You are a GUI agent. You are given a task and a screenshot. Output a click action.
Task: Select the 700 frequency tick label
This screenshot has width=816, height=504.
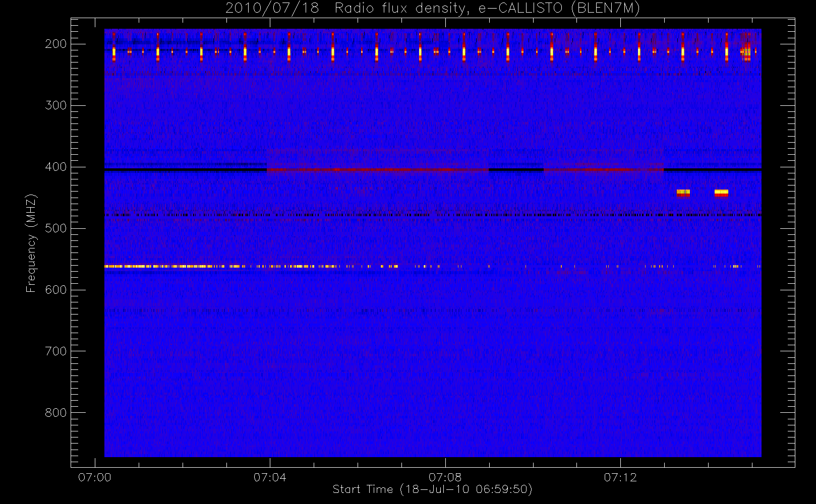pyautogui.click(x=55, y=351)
